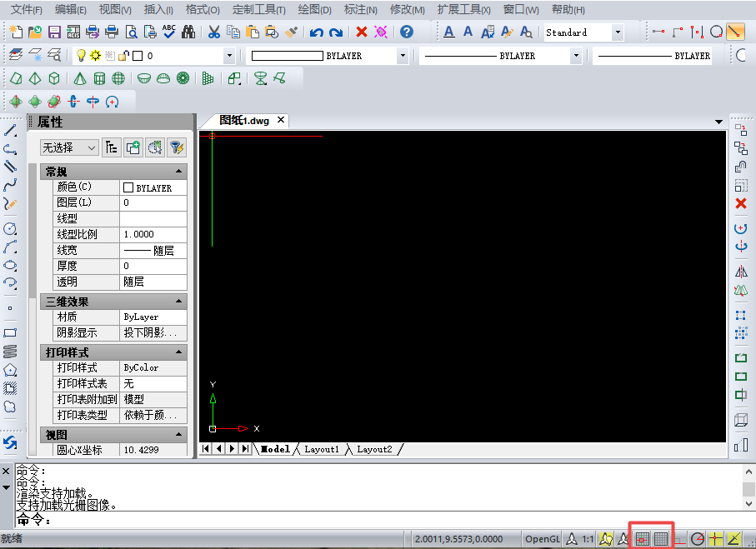Screen dimensions: 756x549
Task: Select the Rectangle draw tool
Action: click(10, 332)
